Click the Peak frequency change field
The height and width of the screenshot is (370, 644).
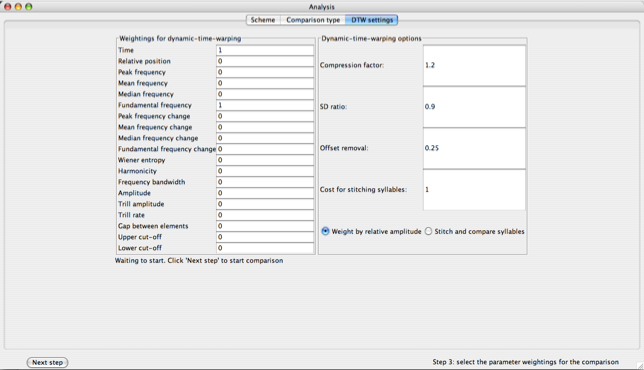pyautogui.click(x=265, y=116)
